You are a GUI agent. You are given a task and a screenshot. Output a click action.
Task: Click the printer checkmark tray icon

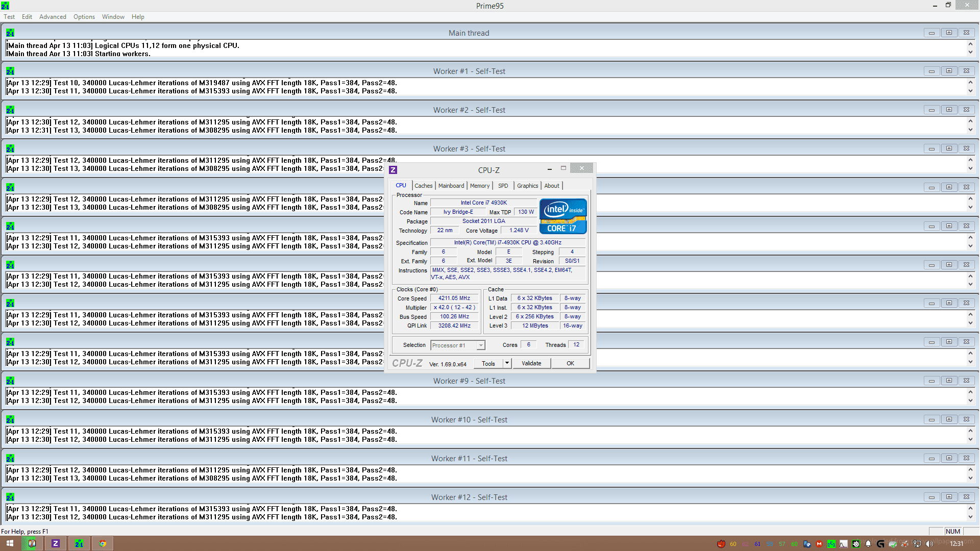pos(893,544)
